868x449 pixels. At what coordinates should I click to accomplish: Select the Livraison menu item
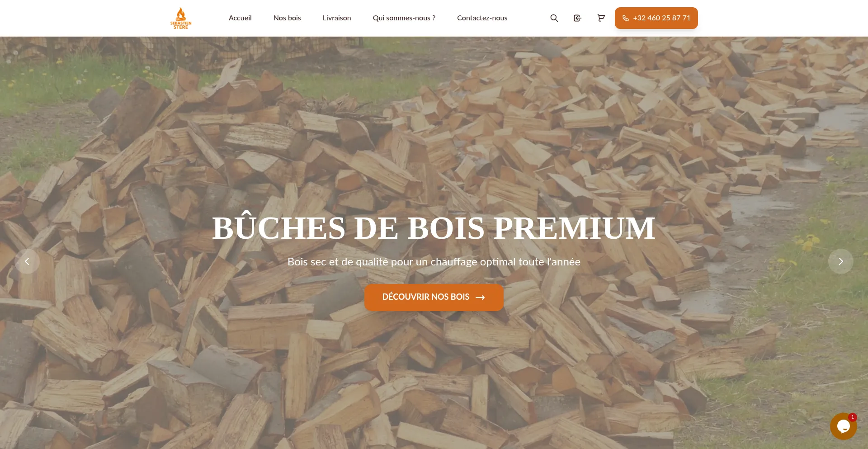click(x=337, y=18)
